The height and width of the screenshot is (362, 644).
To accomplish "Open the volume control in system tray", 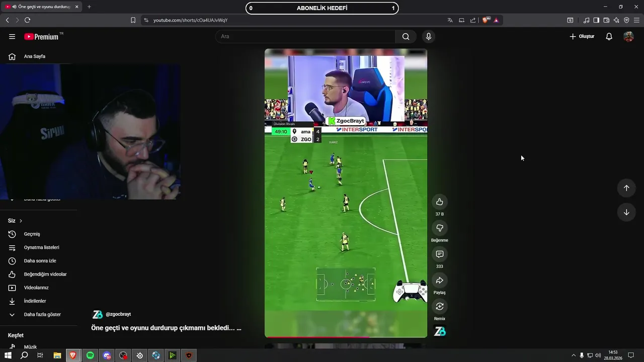I will coord(598,355).
